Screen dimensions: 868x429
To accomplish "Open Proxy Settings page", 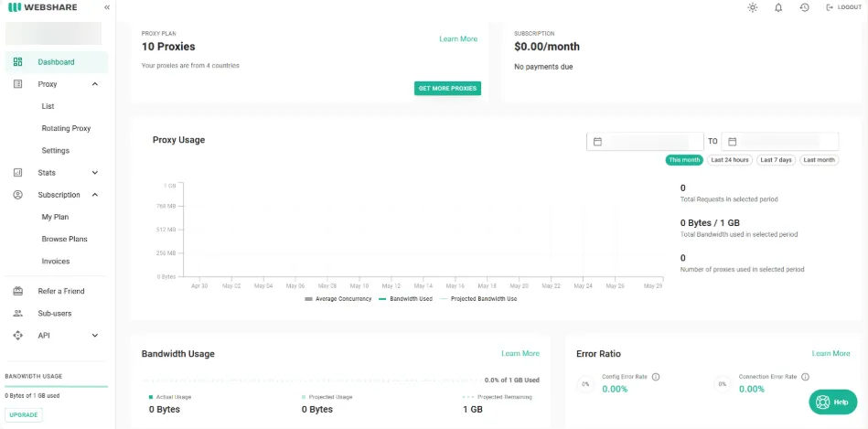I will pos(56,151).
